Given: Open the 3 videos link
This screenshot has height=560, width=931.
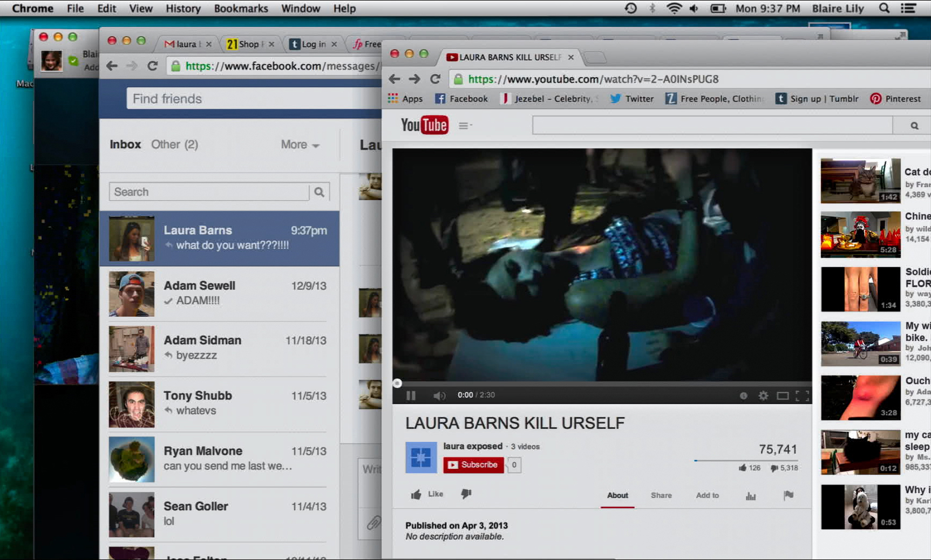Looking at the screenshot, I should 525,447.
